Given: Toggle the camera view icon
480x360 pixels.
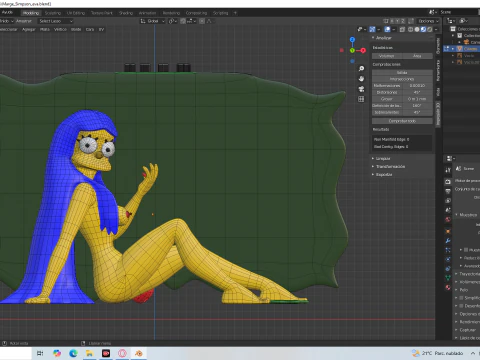Looking at the screenshot, I should point(361,89).
